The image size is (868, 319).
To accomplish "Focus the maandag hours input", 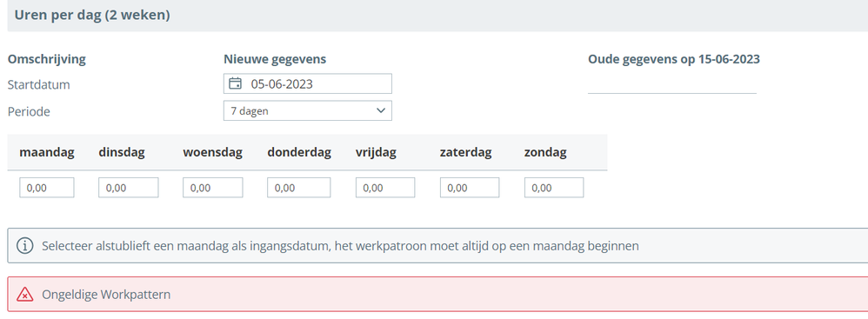I will click(x=47, y=188).
